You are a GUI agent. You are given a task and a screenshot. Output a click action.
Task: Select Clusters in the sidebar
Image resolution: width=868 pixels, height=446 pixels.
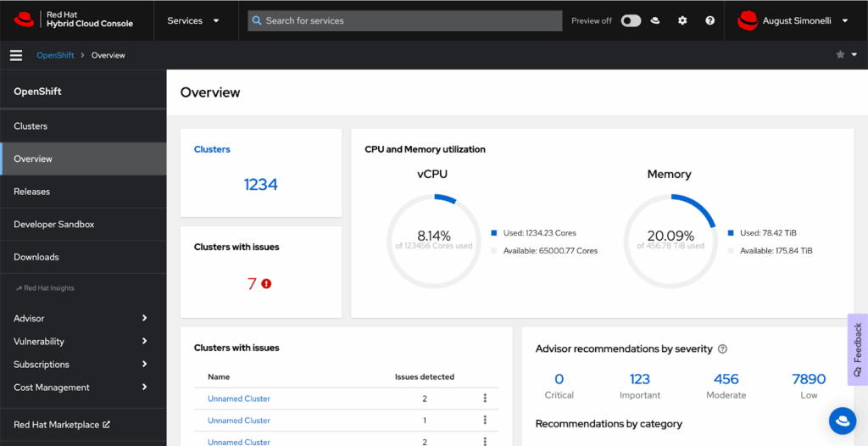point(31,126)
